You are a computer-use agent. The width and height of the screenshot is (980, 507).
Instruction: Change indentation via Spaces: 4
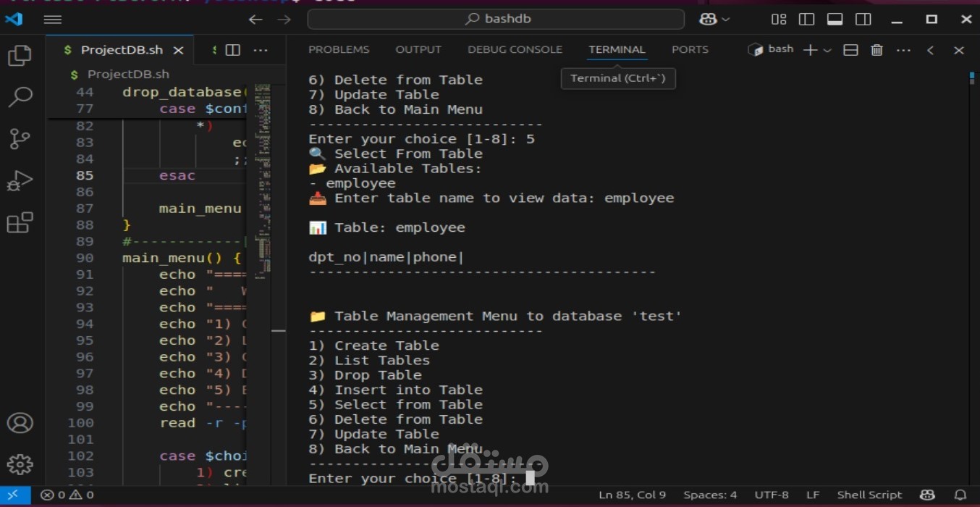point(710,495)
